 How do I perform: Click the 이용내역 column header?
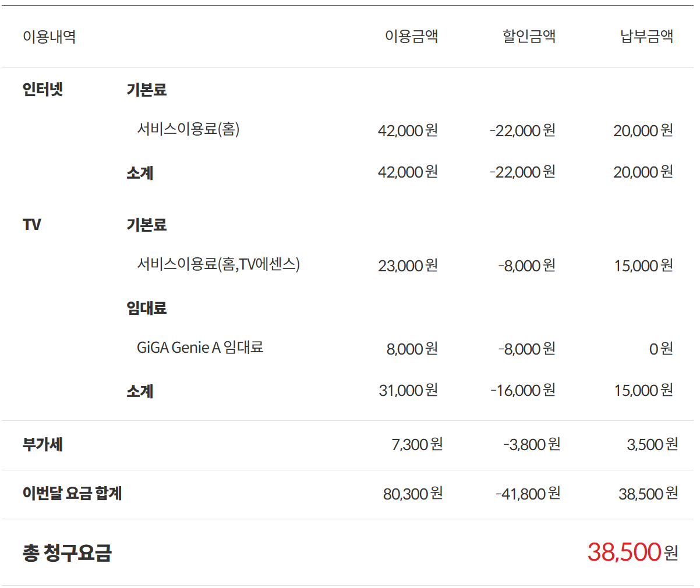point(50,37)
